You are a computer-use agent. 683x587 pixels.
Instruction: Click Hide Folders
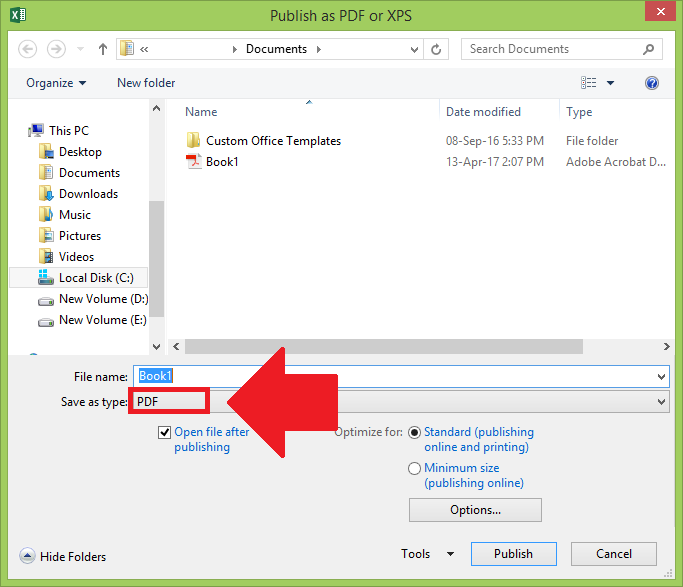click(63, 557)
